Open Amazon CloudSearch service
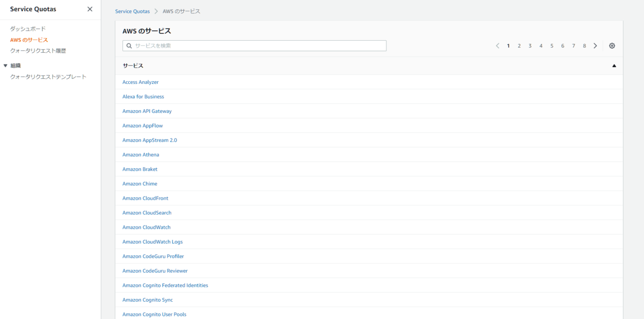 [x=147, y=213]
